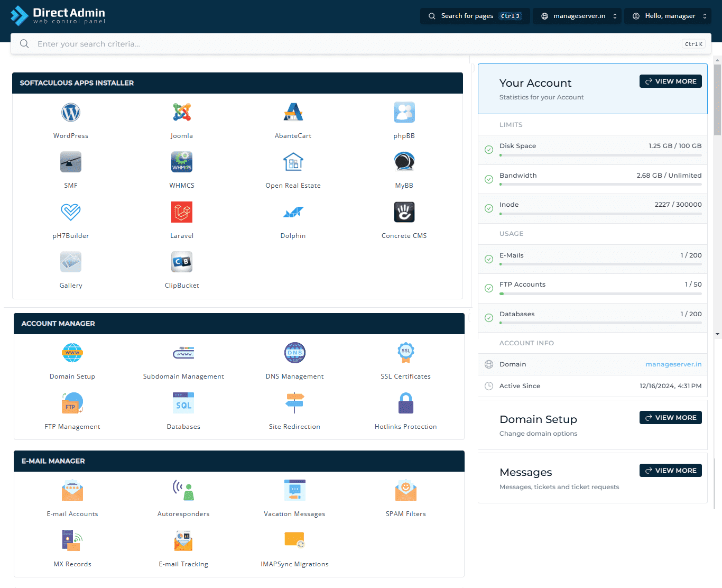This screenshot has width=722, height=588.
Task: Open the Vacation Messages icon
Action: pos(295,490)
